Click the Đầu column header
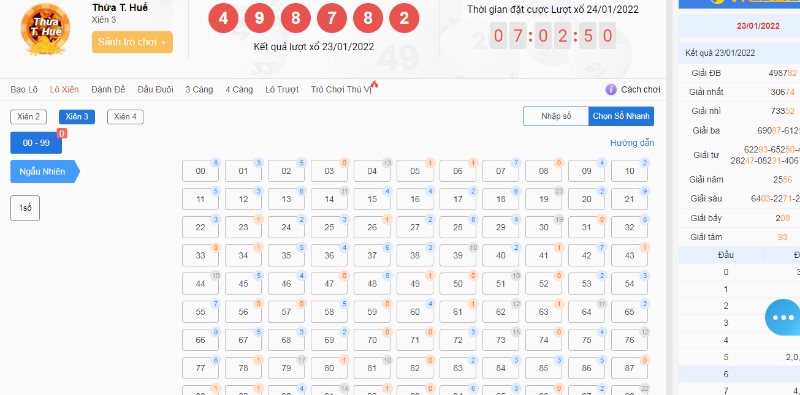Viewport: 800px width, 395px height. (x=726, y=255)
